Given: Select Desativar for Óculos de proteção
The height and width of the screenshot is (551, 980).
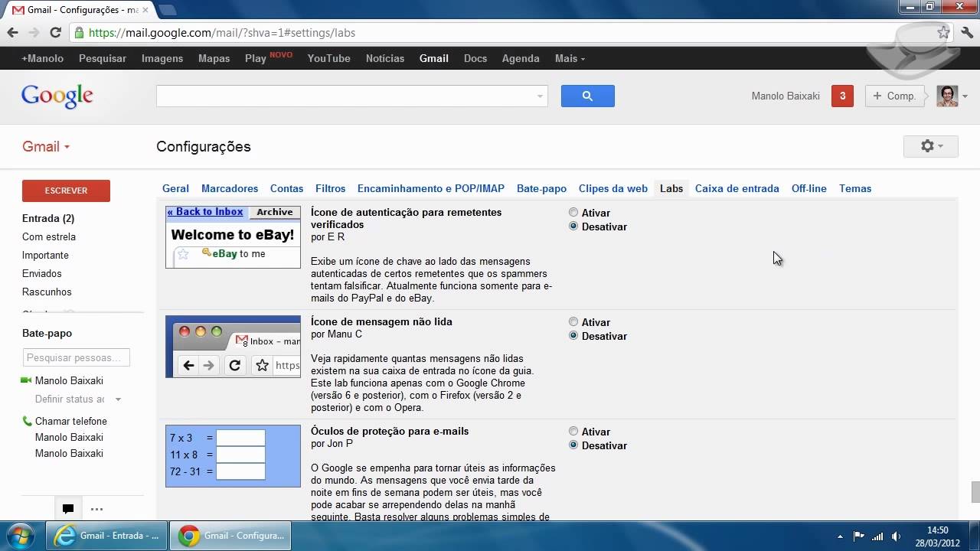Looking at the screenshot, I should [573, 445].
